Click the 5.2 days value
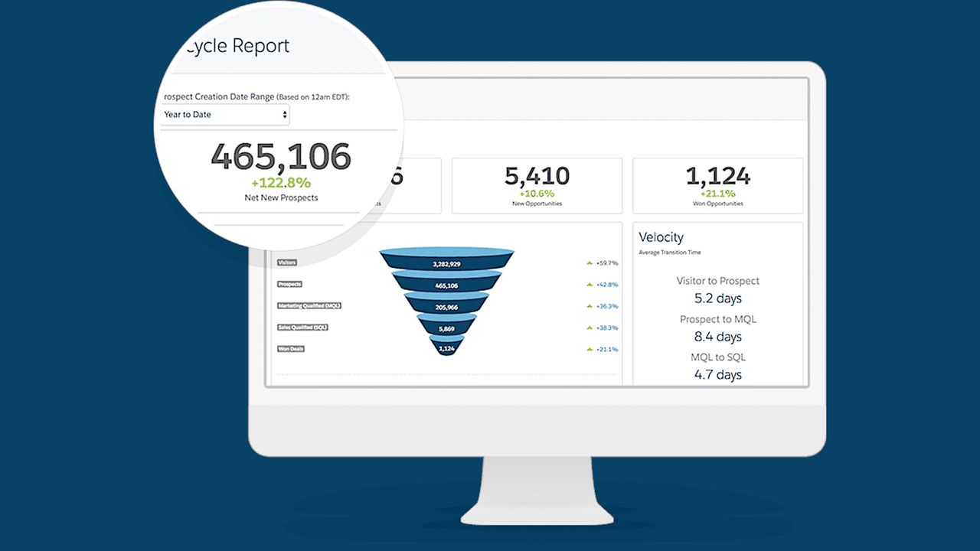 718,298
